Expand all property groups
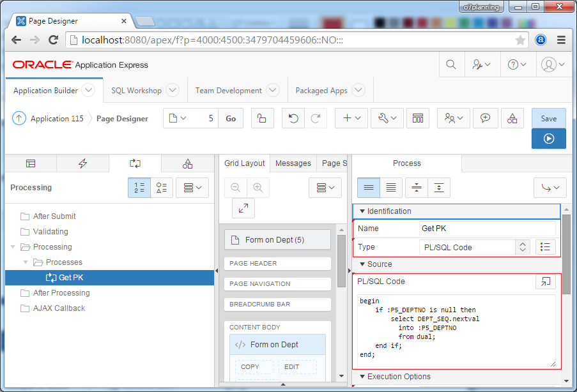This screenshot has width=577, height=392. click(x=438, y=188)
